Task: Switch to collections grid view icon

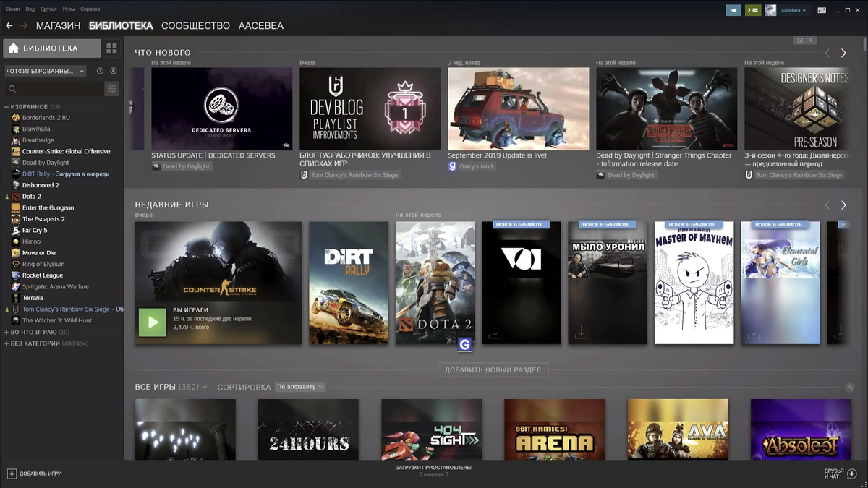Action: point(111,48)
